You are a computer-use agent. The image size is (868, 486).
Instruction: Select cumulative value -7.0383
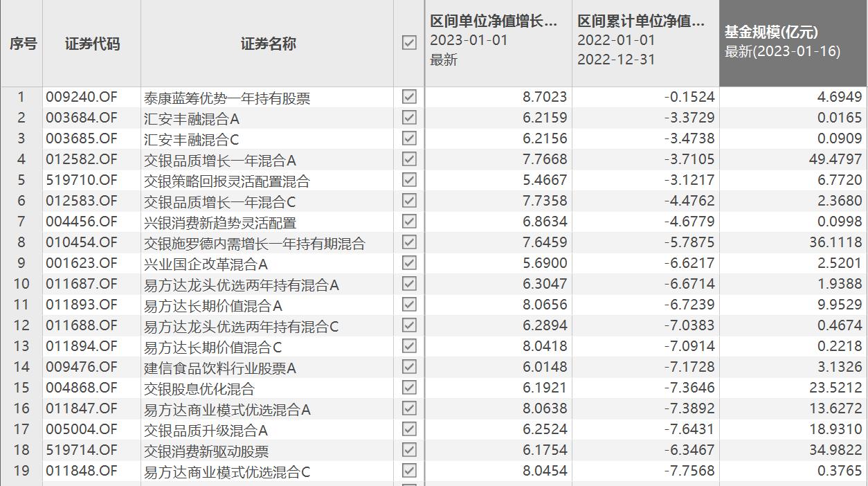689,325
